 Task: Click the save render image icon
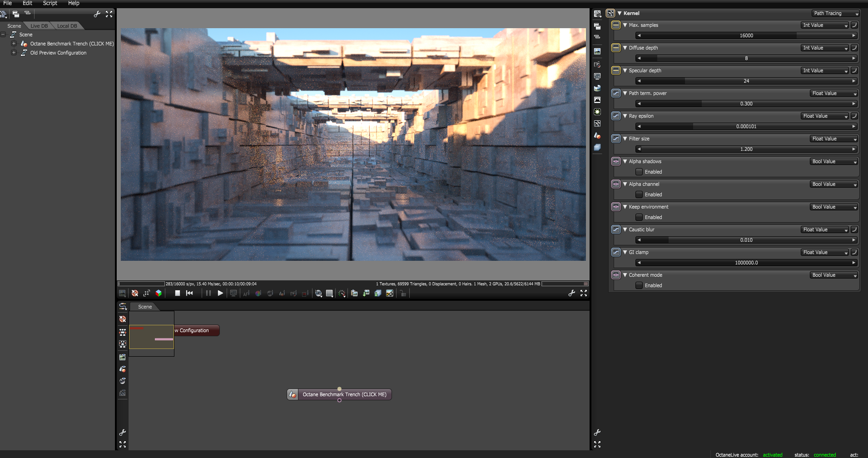(366, 293)
